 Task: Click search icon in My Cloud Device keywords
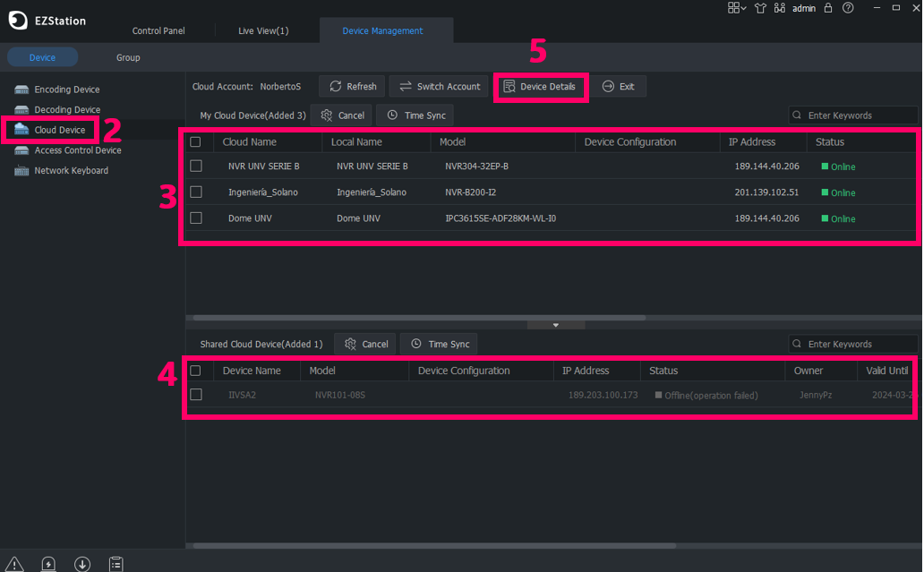(x=797, y=115)
